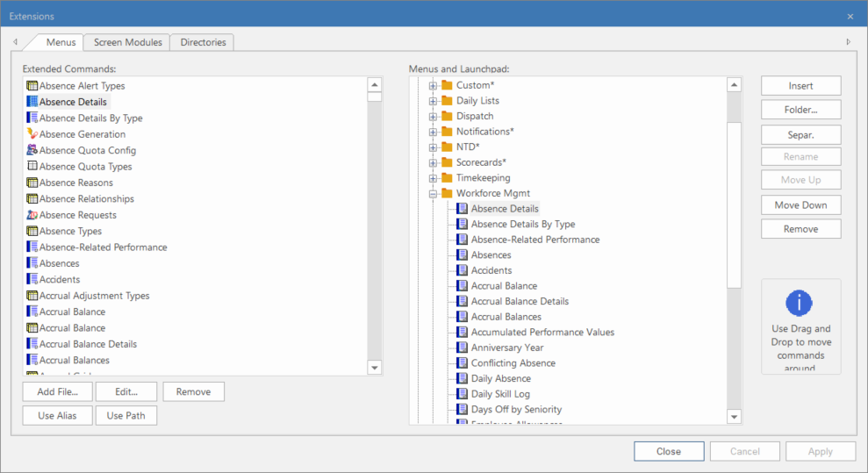Viewport: 868px width, 473px height.
Task: Click the Absence Types table icon
Action: pyautogui.click(x=32, y=231)
